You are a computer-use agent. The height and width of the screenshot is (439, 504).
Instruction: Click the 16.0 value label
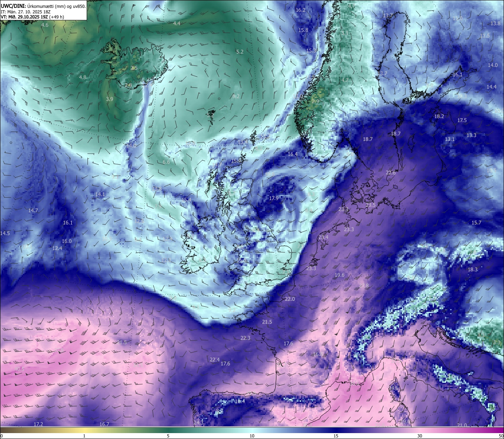[67, 241]
